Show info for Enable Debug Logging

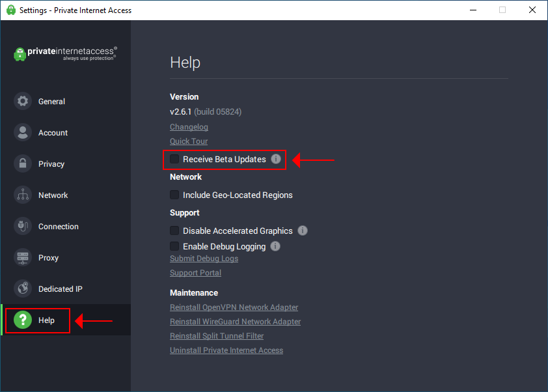(275, 246)
